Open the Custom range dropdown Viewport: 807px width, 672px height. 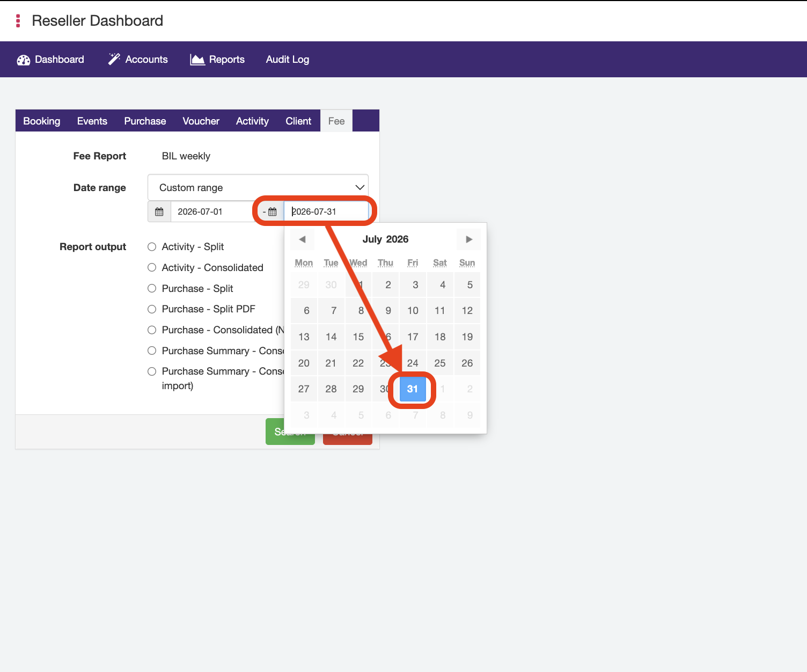(258, 187)
